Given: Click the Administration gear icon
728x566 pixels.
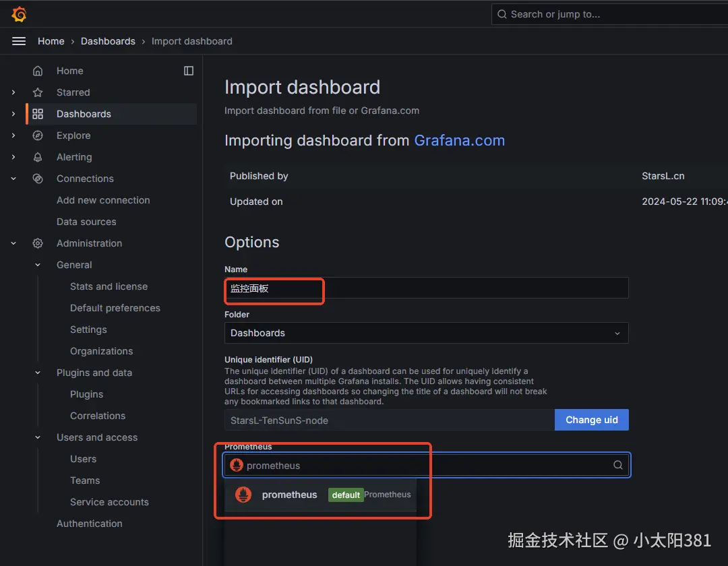Looking at the screenshot, I should [38, 243].
